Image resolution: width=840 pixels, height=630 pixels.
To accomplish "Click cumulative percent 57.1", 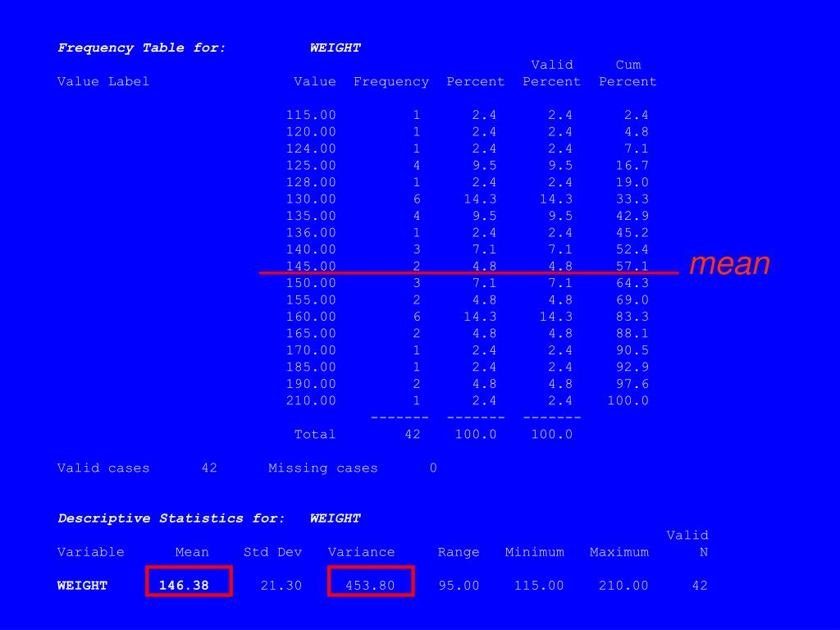I will coord(632,267).
